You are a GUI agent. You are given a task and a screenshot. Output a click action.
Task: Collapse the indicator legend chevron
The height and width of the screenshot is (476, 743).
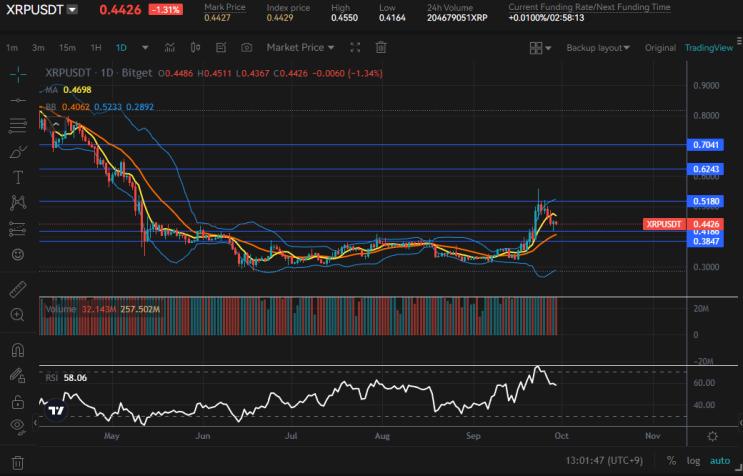pos(55,125)
